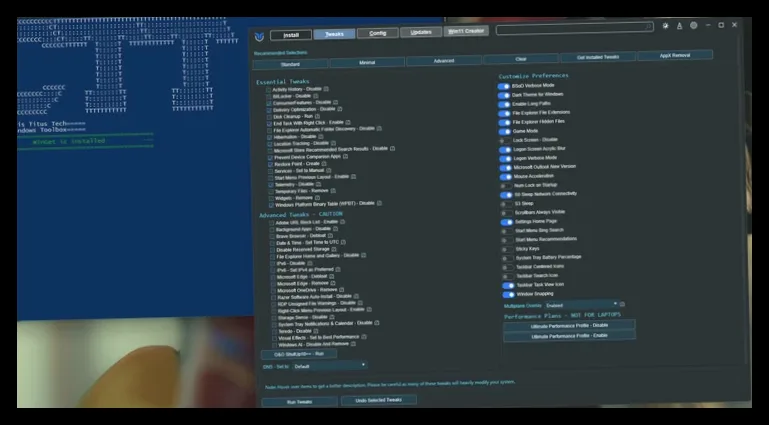Check Visual Effects - Set to Best Performance
The width and height of the screenshot is (769, 425).
click(x=274, y=339)
